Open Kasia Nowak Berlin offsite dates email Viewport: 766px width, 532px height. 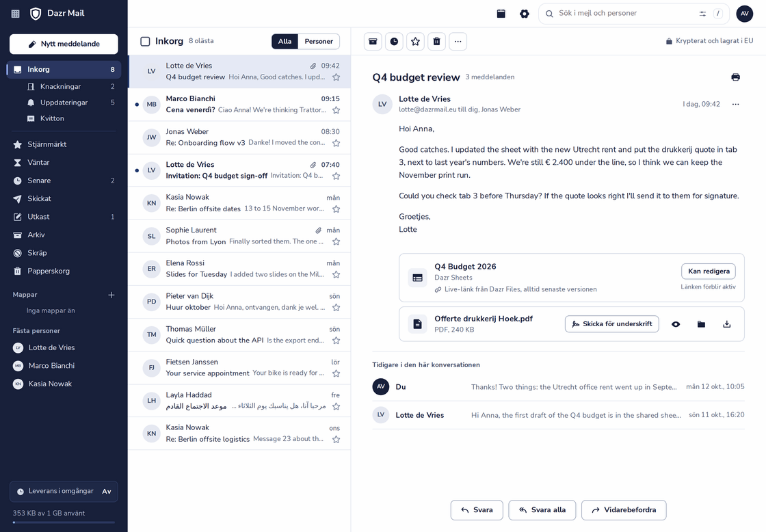[x=239, y=203]
